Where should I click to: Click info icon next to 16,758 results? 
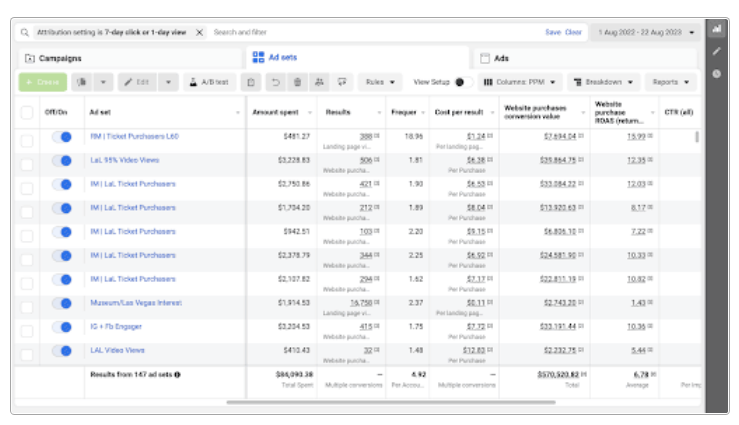click(x=377, y=302)
